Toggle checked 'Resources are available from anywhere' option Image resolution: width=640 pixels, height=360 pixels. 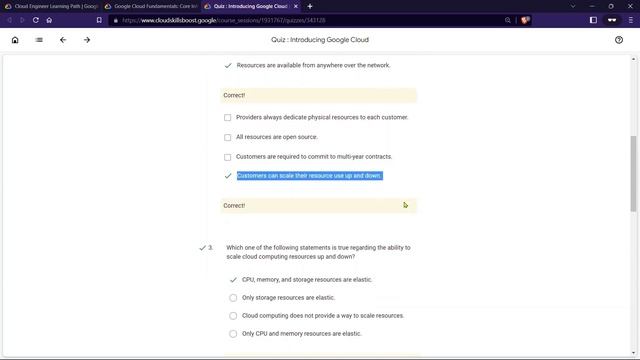[228, 65]
